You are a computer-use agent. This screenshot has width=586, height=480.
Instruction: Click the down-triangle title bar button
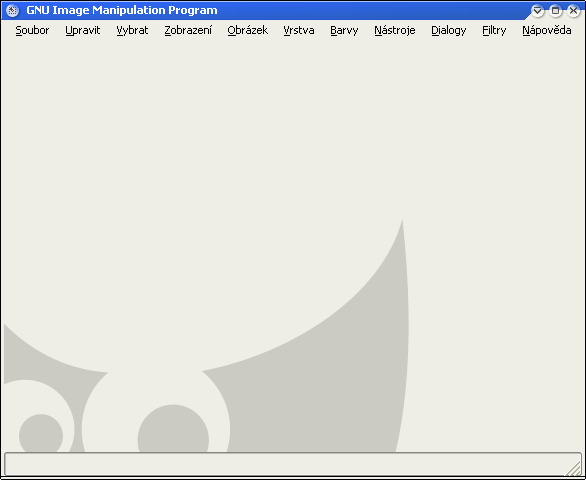tap(537, 10)
